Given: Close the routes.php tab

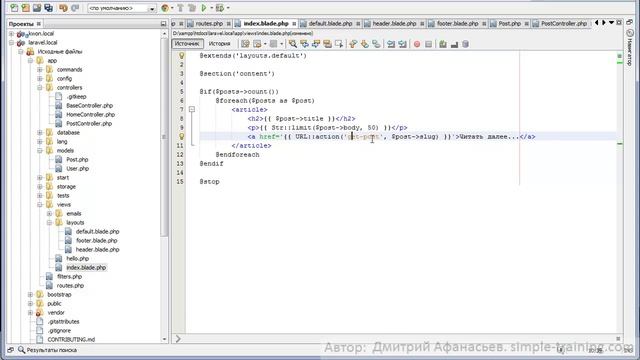Looking at the screenshot, I should (229, 24).
